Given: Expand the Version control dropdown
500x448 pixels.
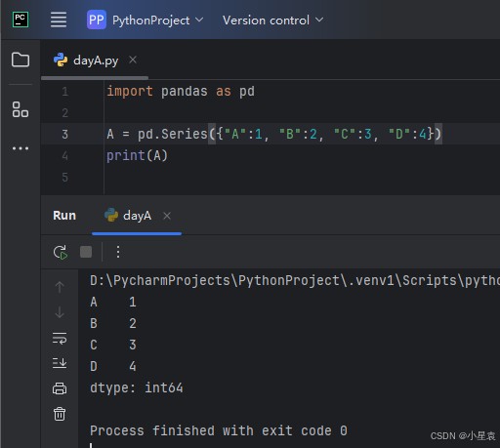Looking at the screenshot, I should point(273,20).
